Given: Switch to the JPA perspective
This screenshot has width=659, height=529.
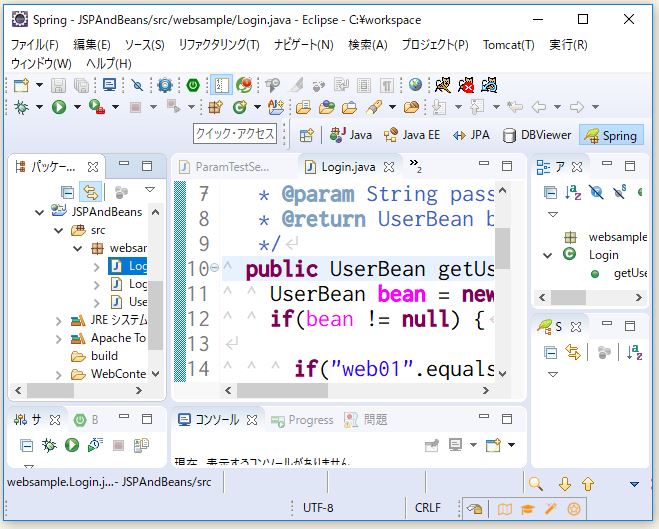Looking at the screenshot, I should coord(471,135).
